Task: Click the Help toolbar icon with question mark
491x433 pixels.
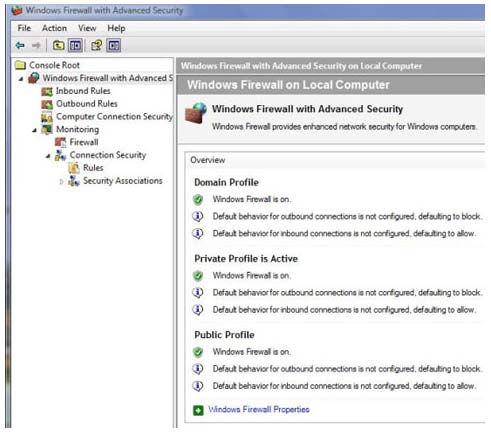Action: 97,45
